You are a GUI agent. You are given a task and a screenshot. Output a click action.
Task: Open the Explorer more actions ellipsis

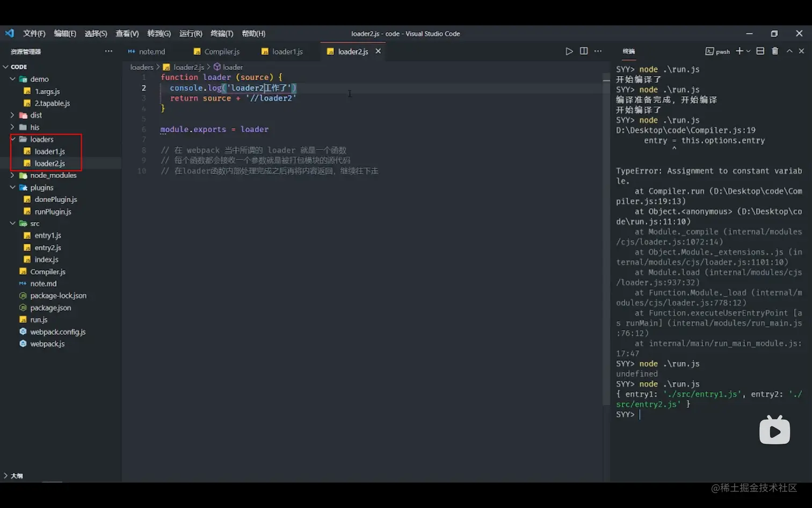(x=108, y=51)
